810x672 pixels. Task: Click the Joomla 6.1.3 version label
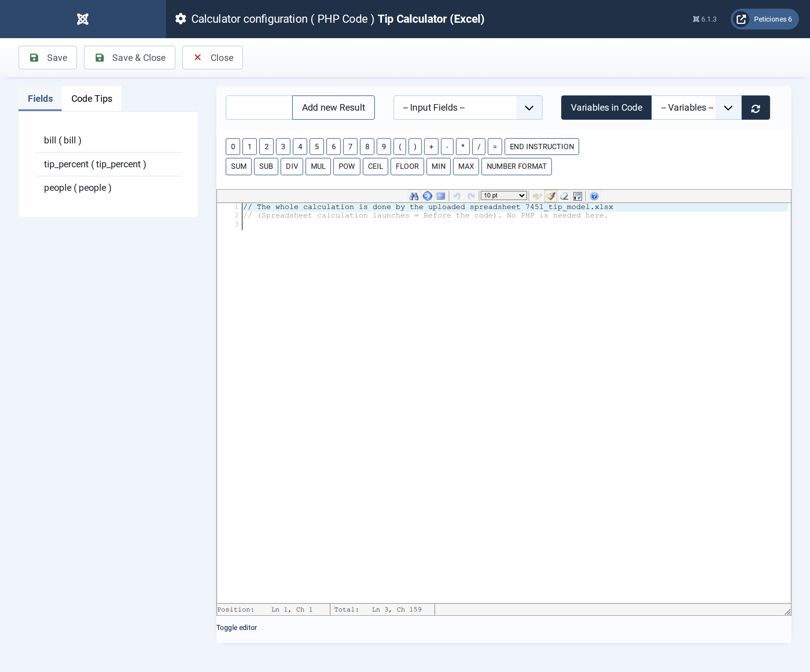(704, 19)
